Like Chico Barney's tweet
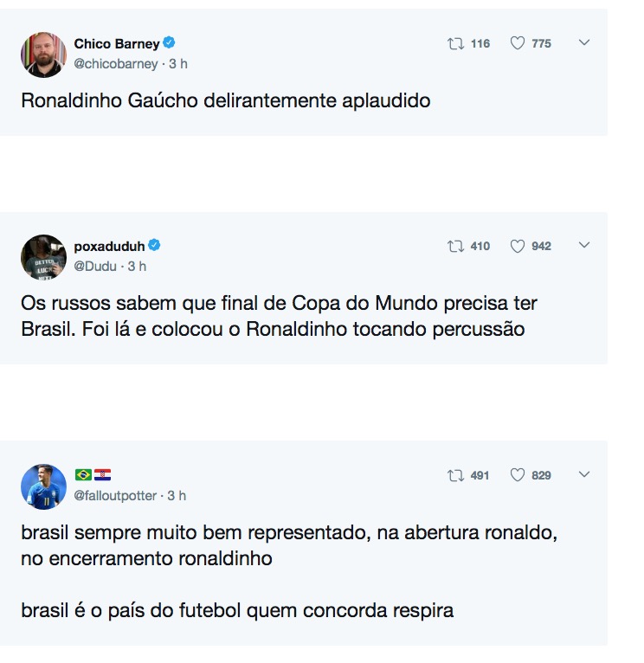 (518, 43)
